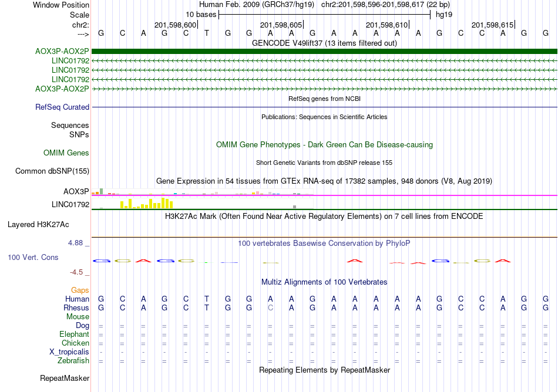
Task: Click the Zebrafish alignment row label
Action: [x=73, y=360]
